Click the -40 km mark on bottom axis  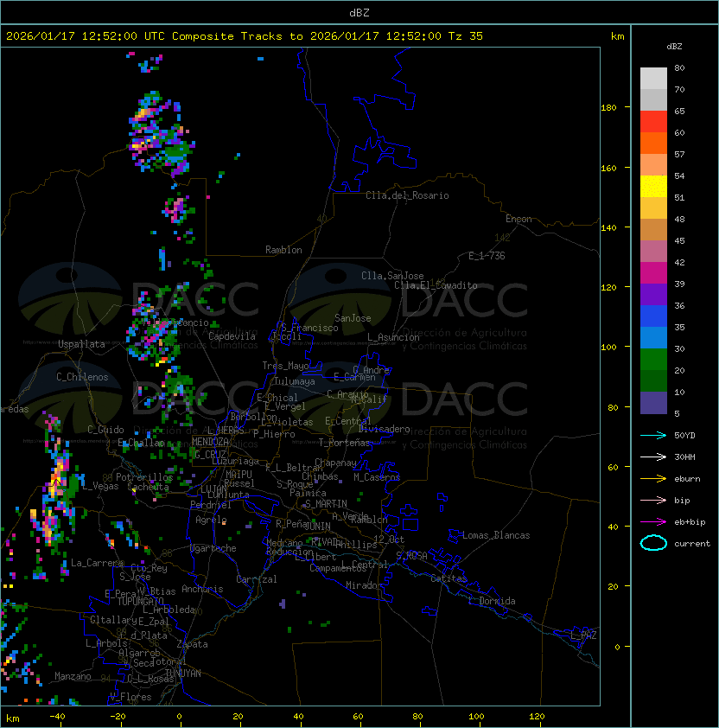(x=57, y=717)
